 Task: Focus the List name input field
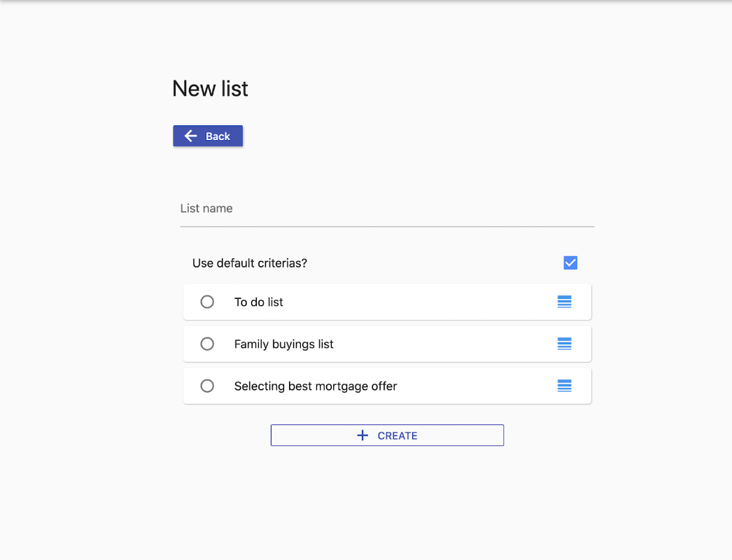coord(387,209)
